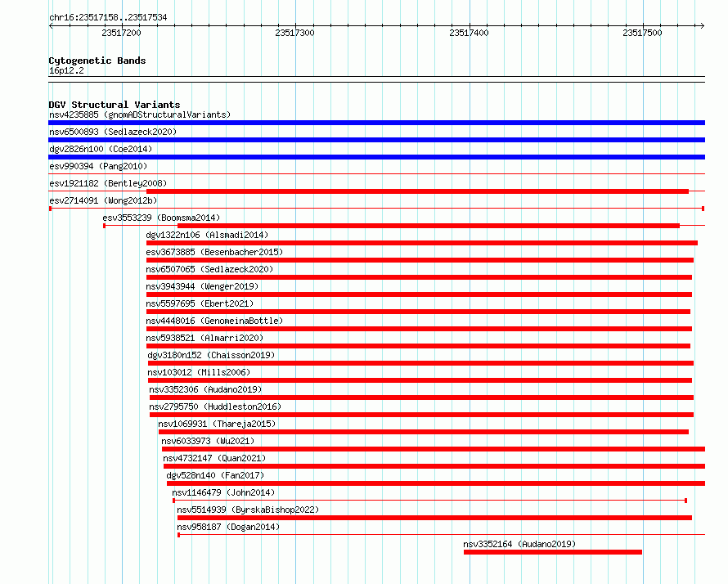This screenshot has width=728, height=584.
Task: Click red bar below dgv1322n106
Action: tap(421, 243)
